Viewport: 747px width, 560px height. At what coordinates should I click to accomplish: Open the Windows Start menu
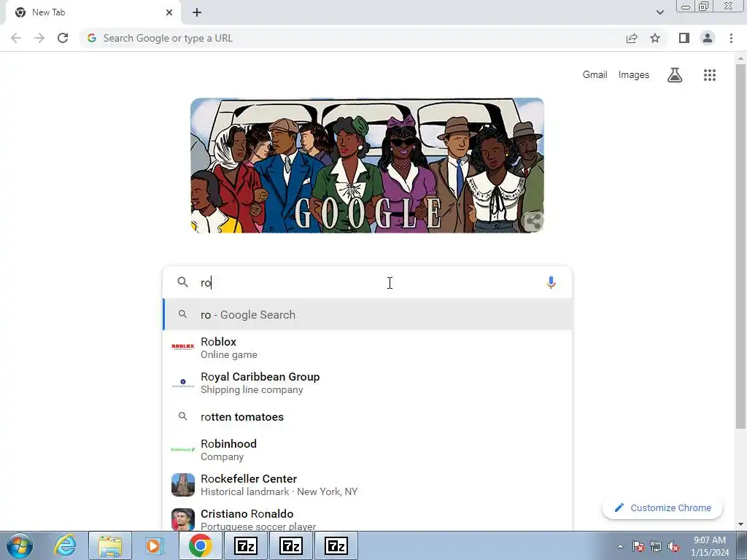point(20,545)
